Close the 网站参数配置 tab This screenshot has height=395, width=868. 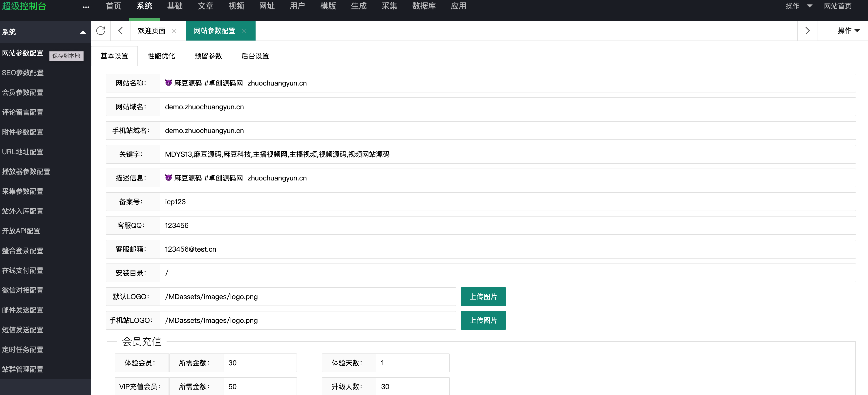pyautogui.click(x=244, y=31)
